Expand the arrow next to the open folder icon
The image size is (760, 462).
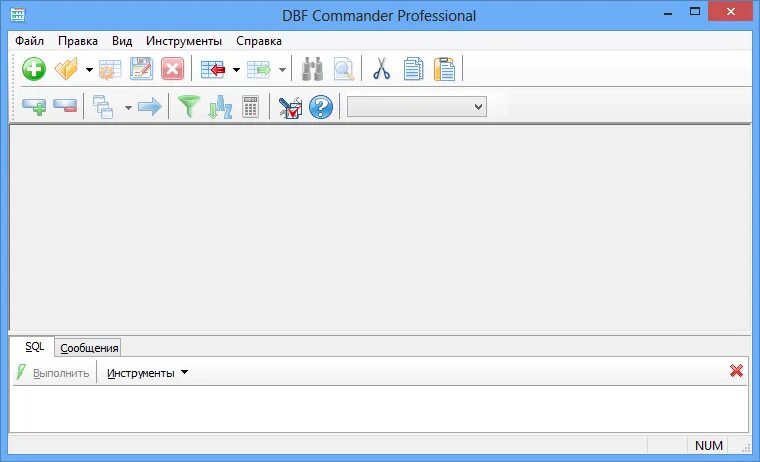click(x=89, y=70)
